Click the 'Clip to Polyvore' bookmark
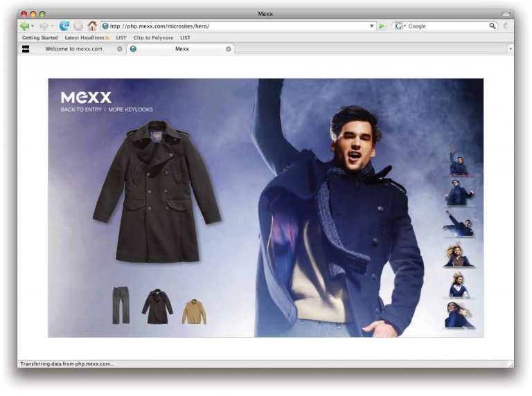The height and width of the screenshot is (396, 532). (x=153, y=37)
